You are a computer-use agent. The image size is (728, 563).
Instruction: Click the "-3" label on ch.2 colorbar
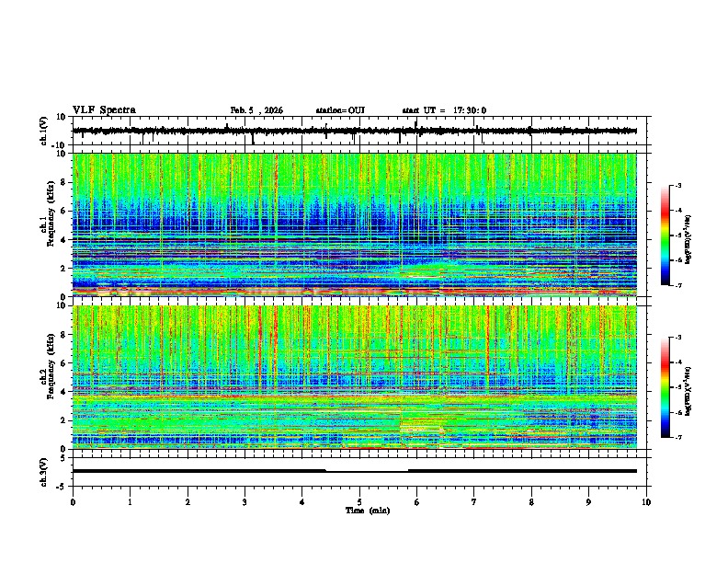click(678, 338)
